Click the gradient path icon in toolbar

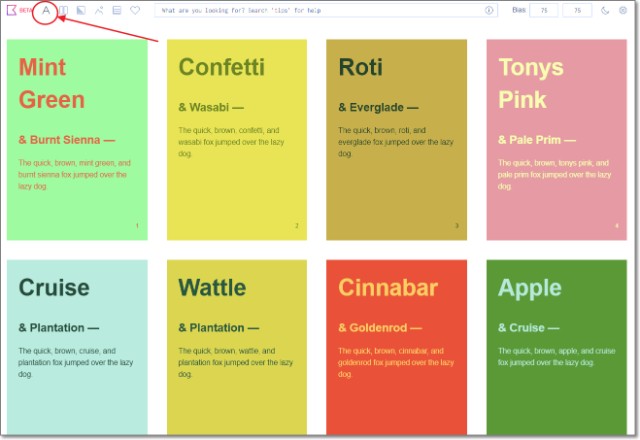[x=99, y=10]
